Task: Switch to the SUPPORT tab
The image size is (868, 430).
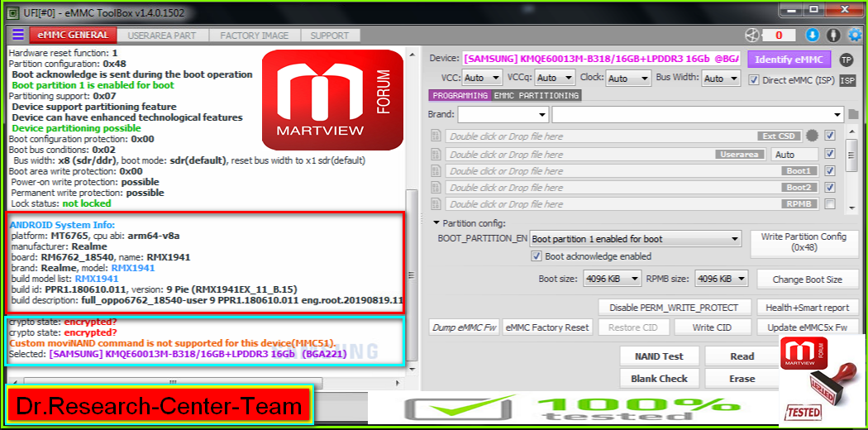Action: pos(329,36)
